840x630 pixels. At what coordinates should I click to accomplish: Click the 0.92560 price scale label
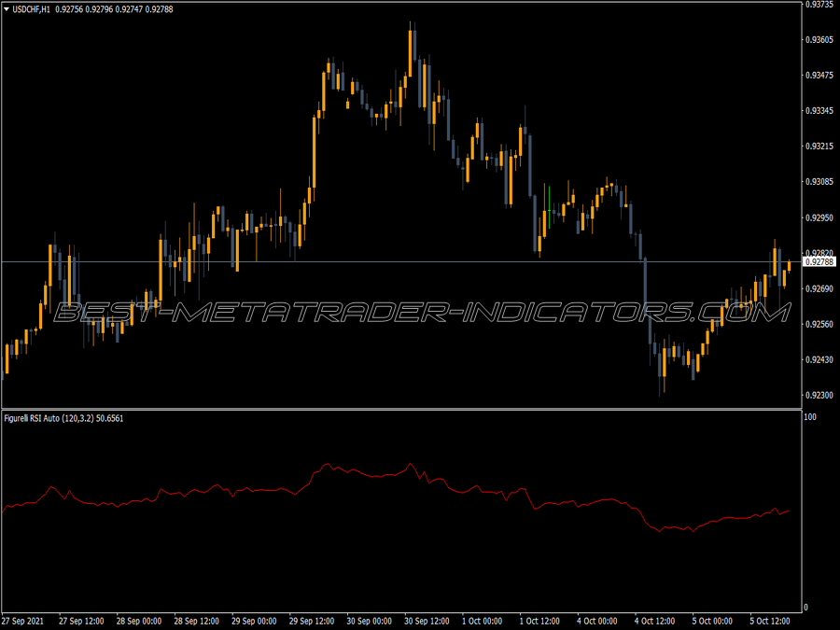point(819,324)
